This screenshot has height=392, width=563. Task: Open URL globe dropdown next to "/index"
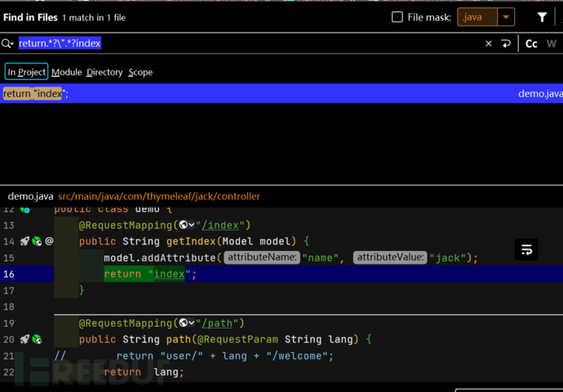(187, 225)
